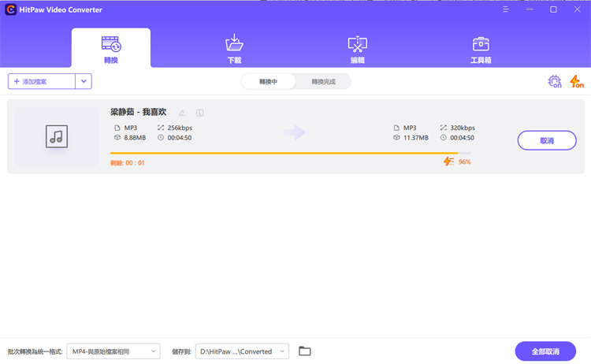
Task: Click the output size 11.37MB
Action: click(416, 138)
